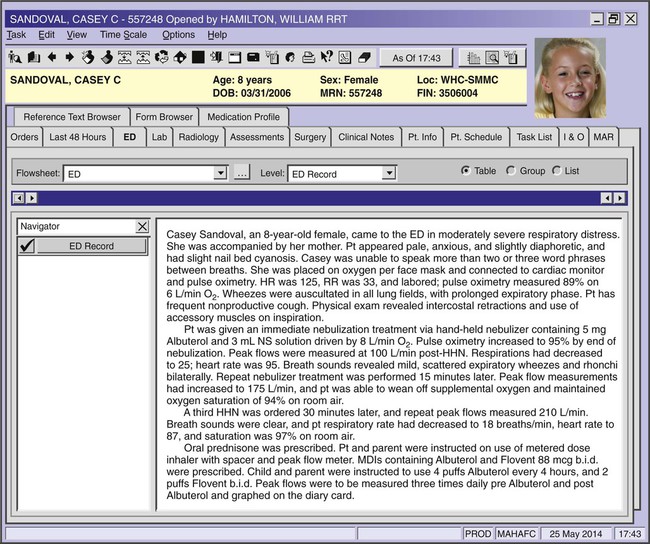Click the eraser icon in toolbar
Viewport: 650px width, 544px height.
(x=364, y=57)
